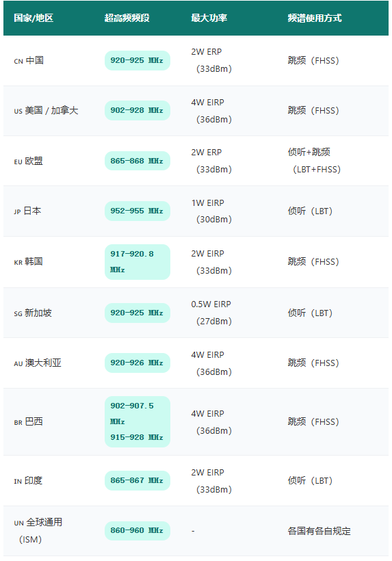Click the 0.5W EIRP power cell
392x561 pixels.
click(x=211, y=313)
